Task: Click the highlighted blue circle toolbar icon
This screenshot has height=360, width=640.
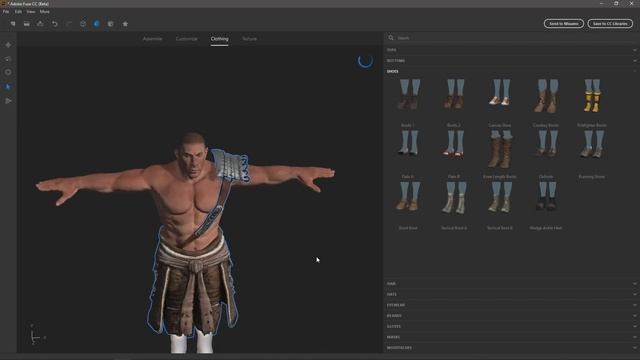Action: pyautogui.click(x=97, y=24)
